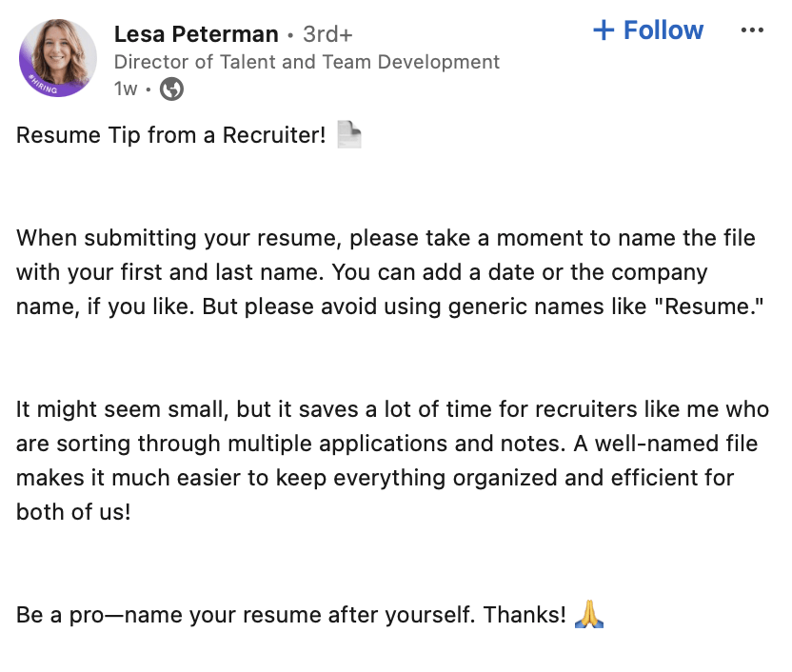Click headline Director of Talent and Team Development

pyautogui.click(x=307, y=62)
